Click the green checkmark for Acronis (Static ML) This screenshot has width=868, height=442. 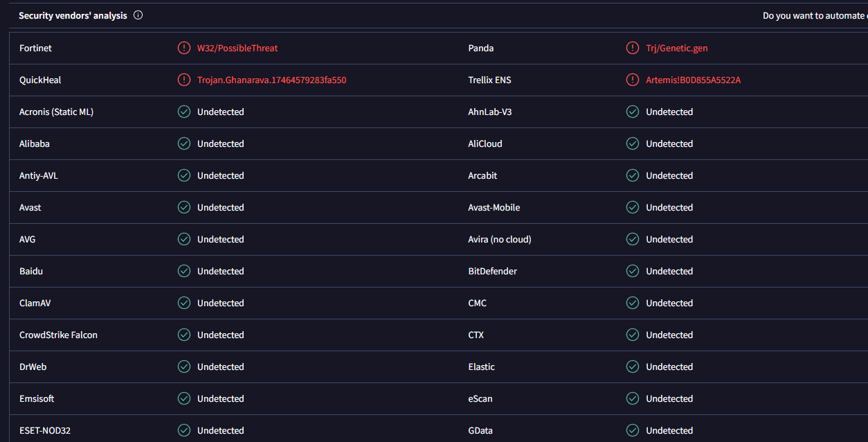[x=184, y=112]
